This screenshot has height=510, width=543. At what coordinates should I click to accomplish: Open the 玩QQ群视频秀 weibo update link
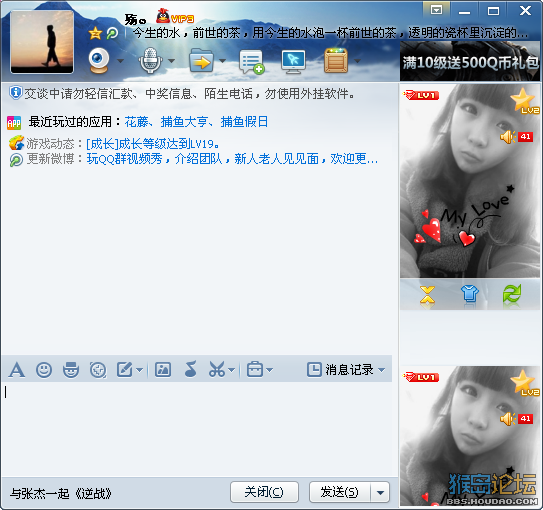click(232, 159)
